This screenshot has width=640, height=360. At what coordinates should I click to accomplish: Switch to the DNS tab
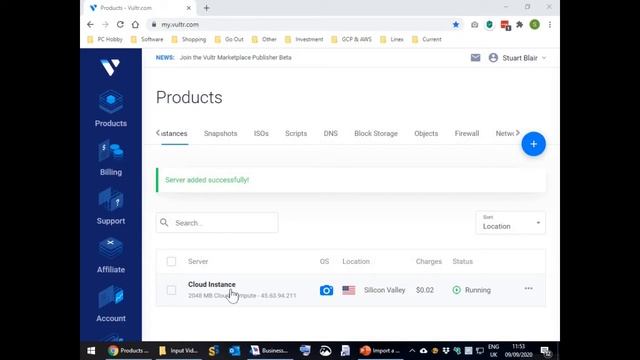pyautogui.click(x=331, y=133)
